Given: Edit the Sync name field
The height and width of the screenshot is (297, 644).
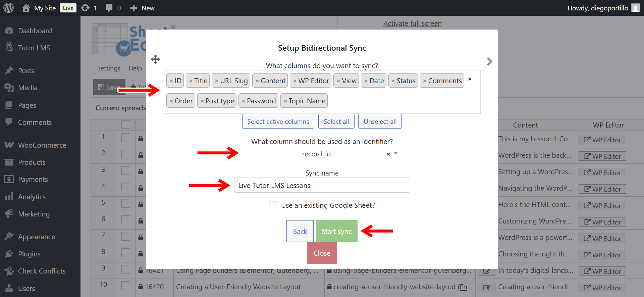Looking at the screenshot, I should (x=322, y=185).
